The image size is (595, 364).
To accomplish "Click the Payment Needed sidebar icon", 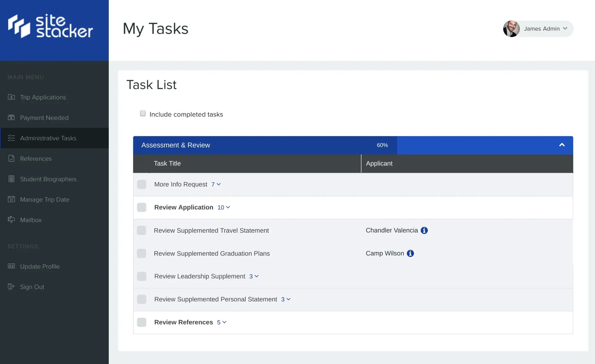I will click(x=11, y=118).
